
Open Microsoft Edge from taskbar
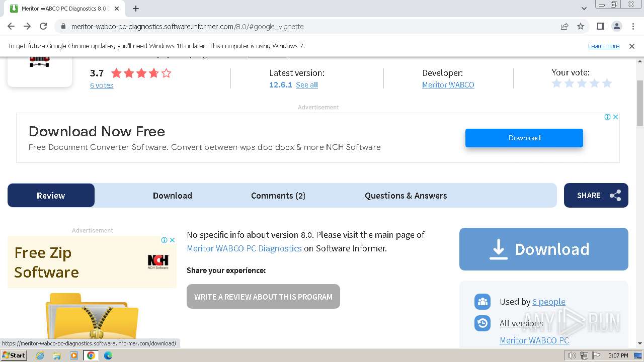tap(108, 355)
